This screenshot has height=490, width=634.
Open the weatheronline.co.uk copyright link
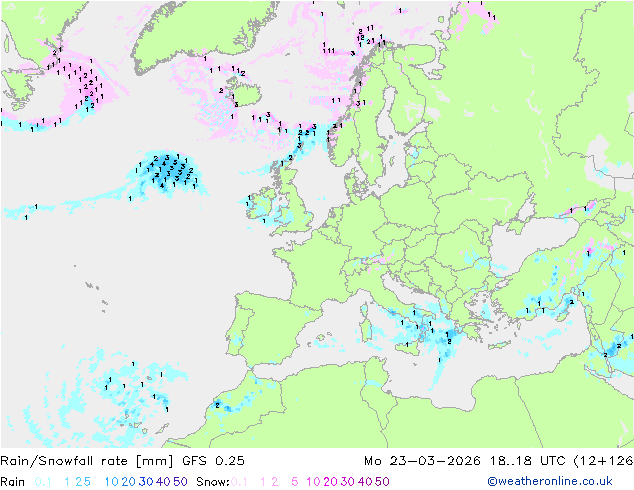coord(550,481)
